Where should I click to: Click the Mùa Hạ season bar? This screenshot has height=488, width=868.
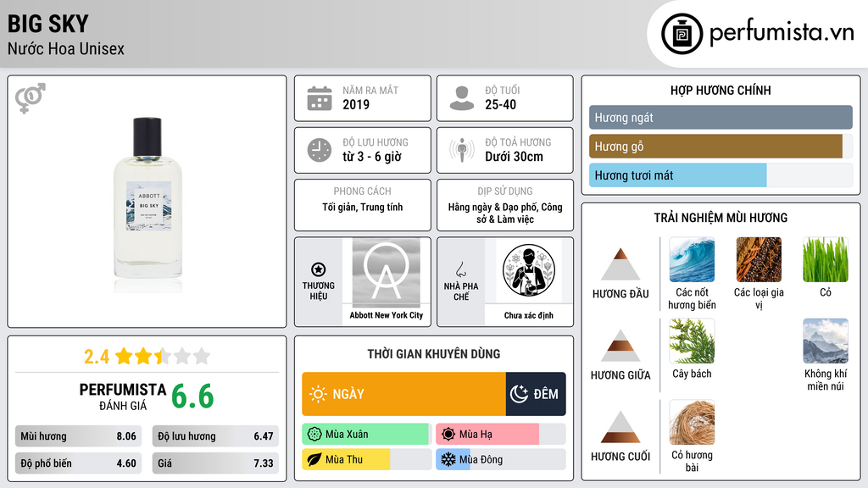pyautogui.click(x=500, y=435)
